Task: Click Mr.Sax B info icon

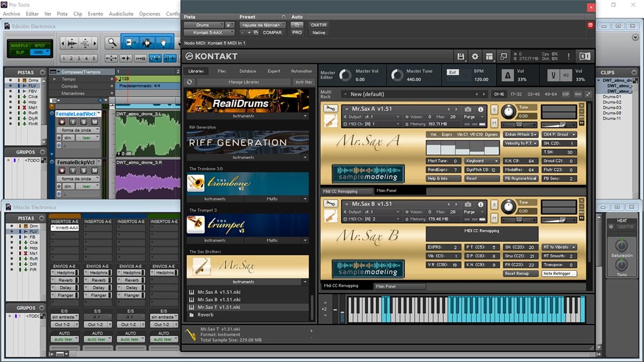Action: tap(480, 205)
